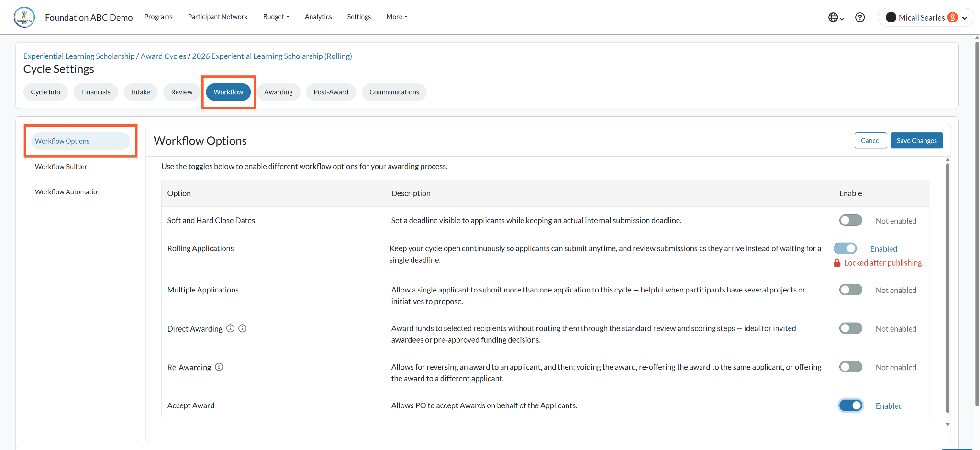Click first info icon beside Direct Awarding

[x=230, y=328]
